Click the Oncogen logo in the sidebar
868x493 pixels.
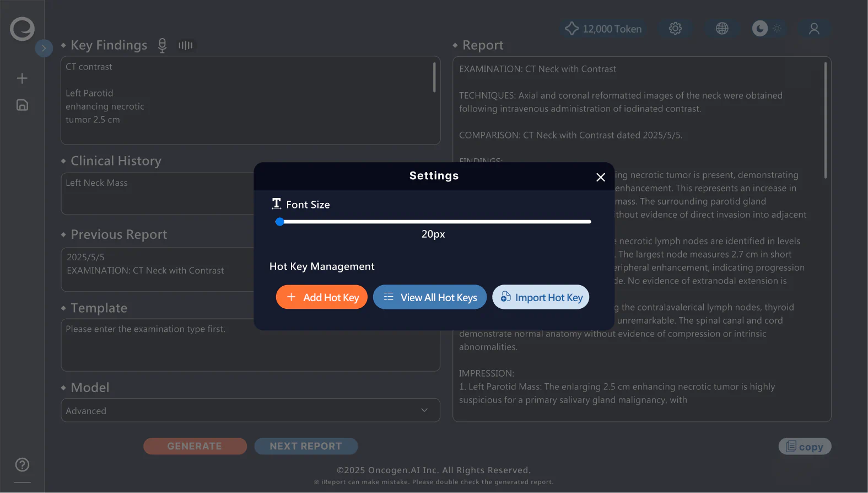(x=22, y=29)
